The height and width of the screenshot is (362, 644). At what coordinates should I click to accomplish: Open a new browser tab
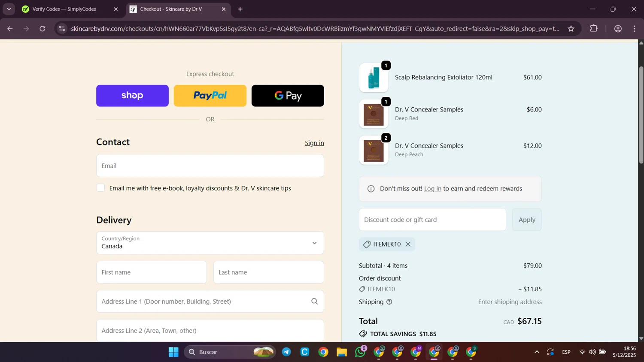point(240,9)
